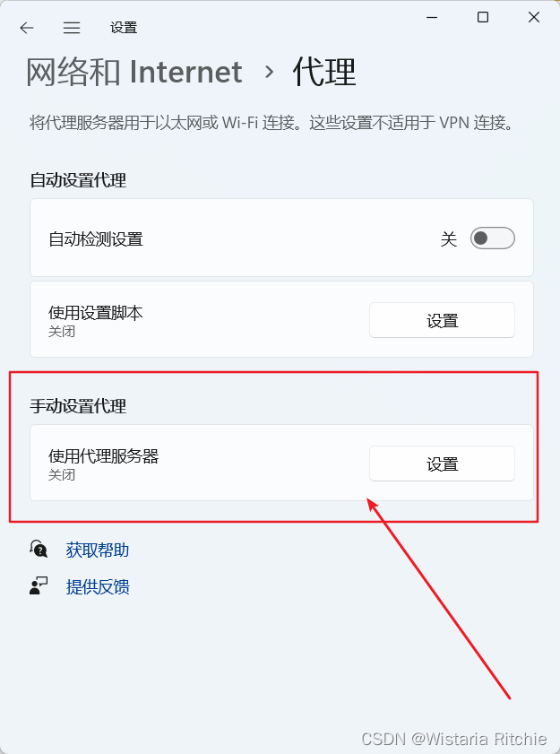
Task: Close the Settings window
Action: 533,17
